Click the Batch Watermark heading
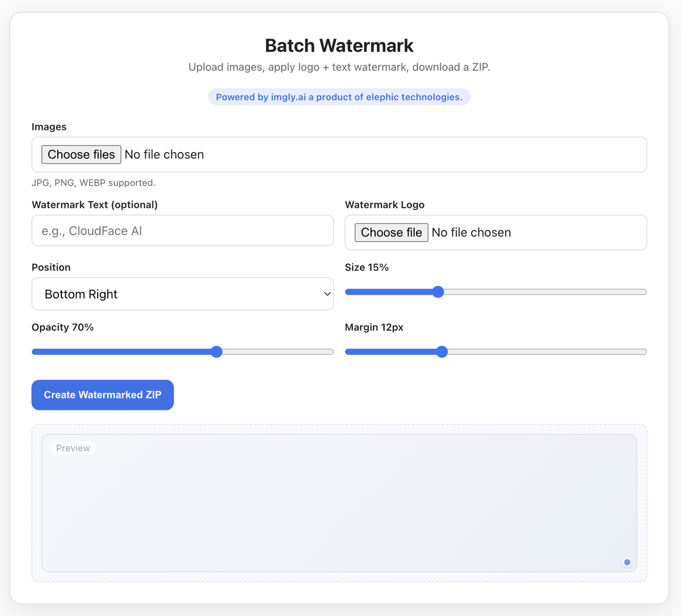The image size is (681, 616). (x=339, y=45)
